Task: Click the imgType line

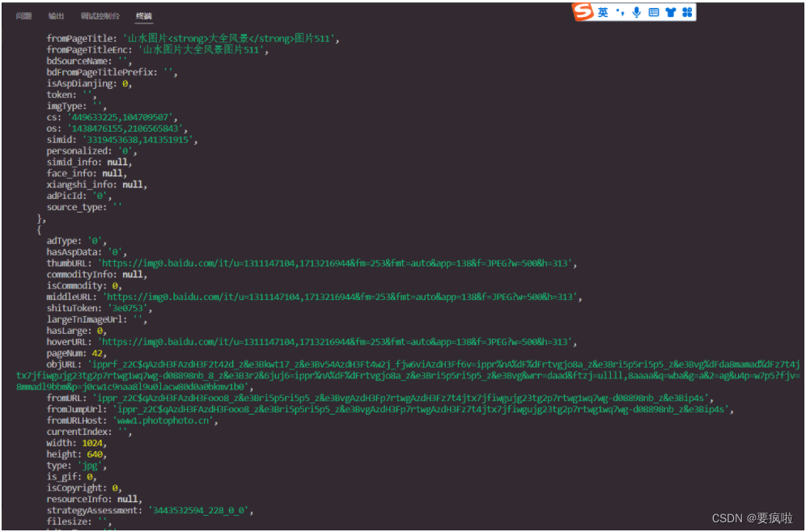Action: point(77,106)
